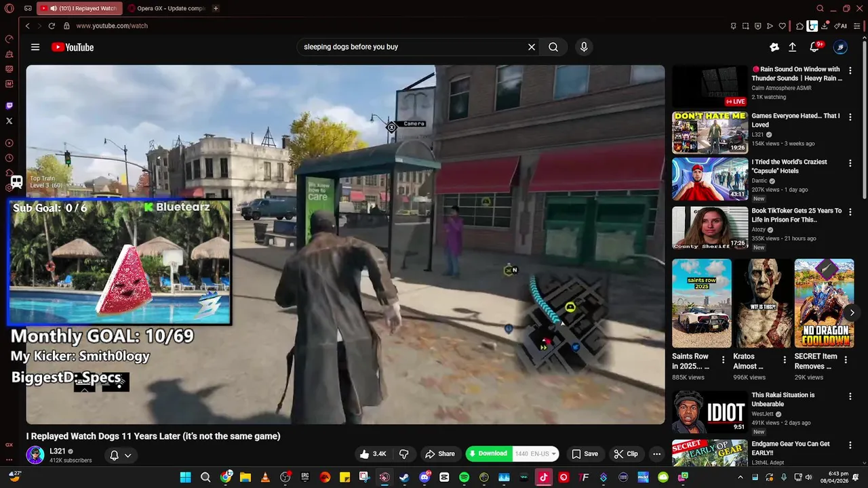
Task: Clear the search box with the X
Action: (532, 47)
